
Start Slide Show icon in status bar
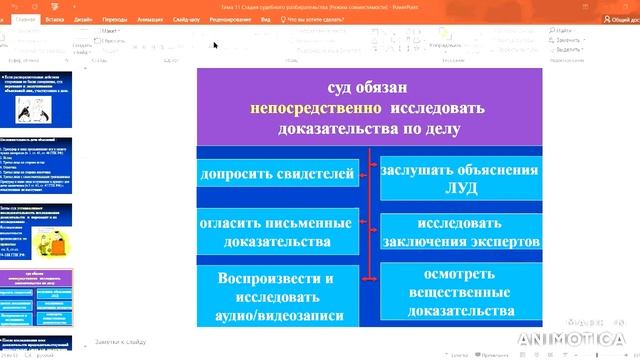(x=565, y=355)
